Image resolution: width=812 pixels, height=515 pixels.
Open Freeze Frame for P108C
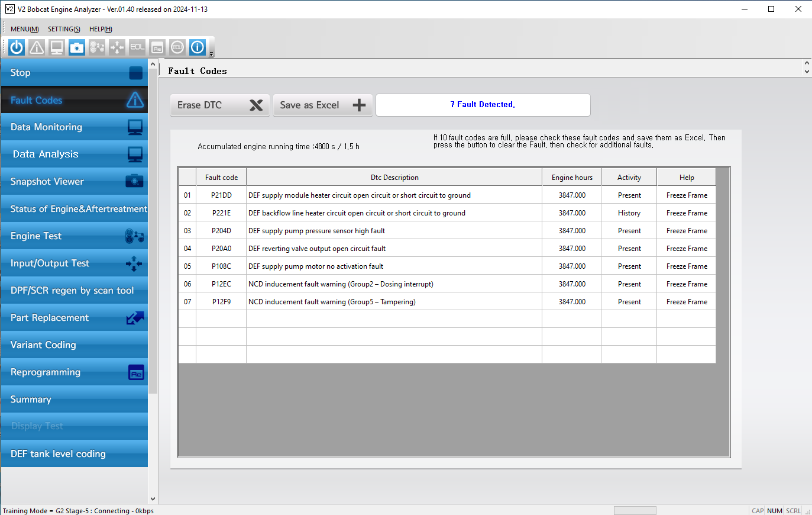(x=687, y=266)
